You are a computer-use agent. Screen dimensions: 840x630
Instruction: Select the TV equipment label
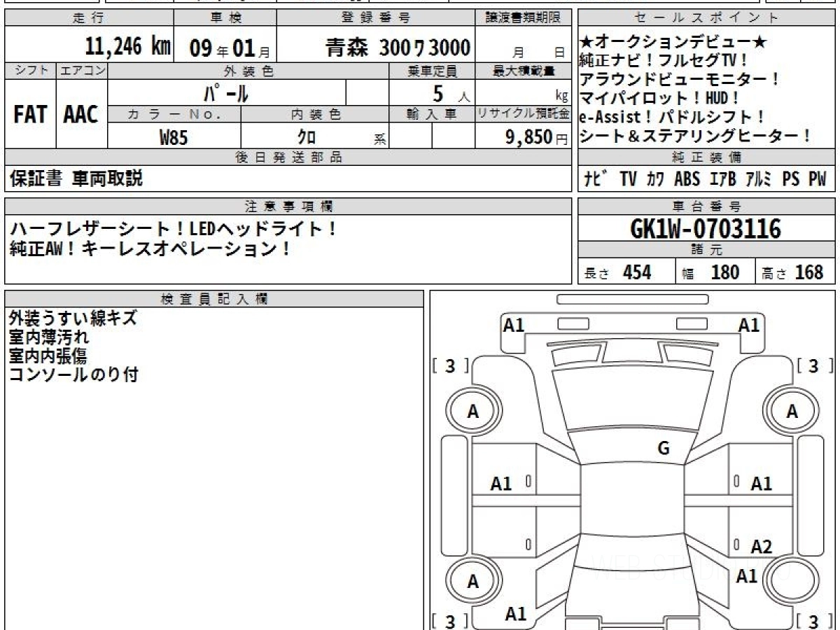(x=628, y=179)
